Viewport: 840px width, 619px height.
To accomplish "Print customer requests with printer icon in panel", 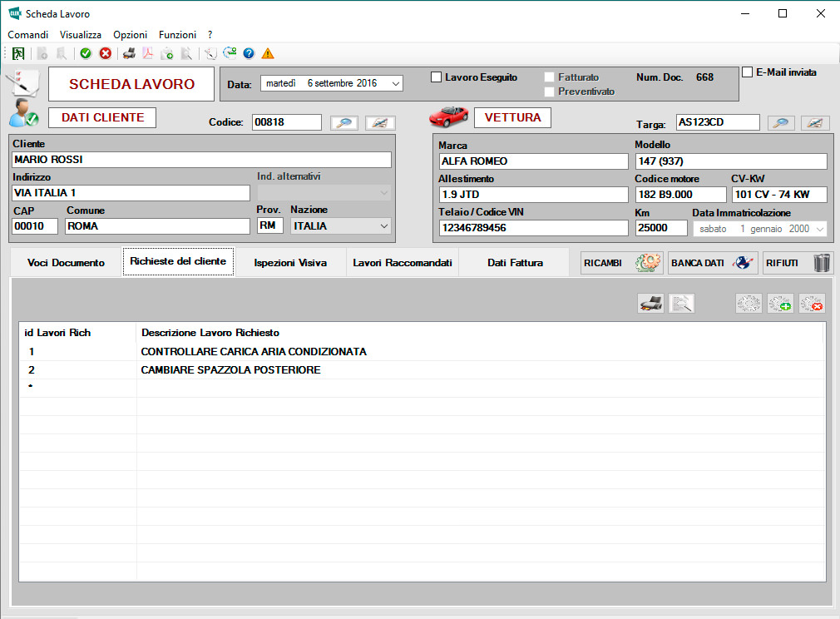I will click(x=650, y=304).
